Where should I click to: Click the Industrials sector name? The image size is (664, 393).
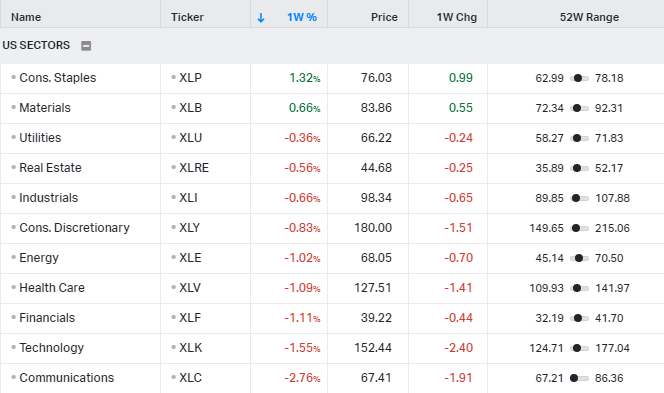tap(49, 198)
